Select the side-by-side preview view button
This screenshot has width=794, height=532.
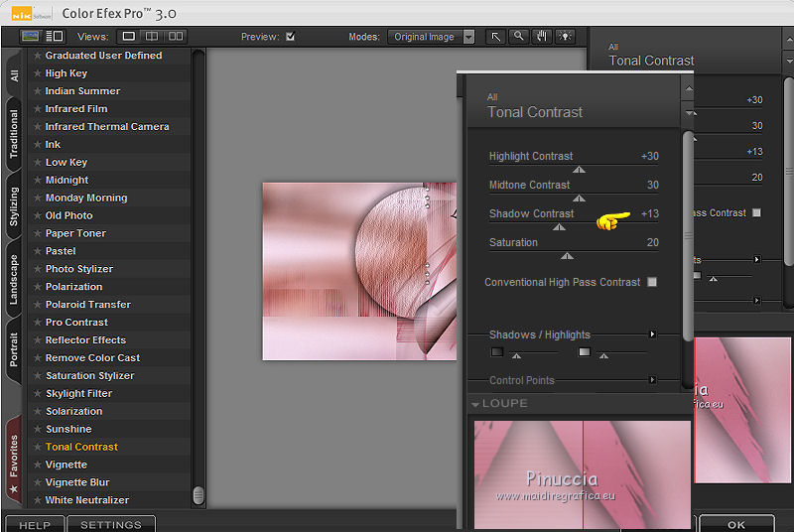point(176,36)
